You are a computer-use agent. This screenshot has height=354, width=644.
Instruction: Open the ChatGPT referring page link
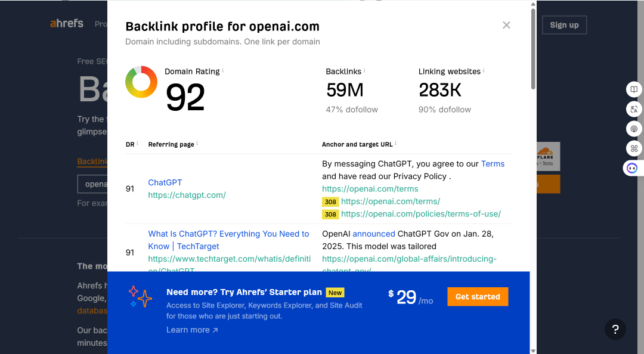[x=165, y=182]
